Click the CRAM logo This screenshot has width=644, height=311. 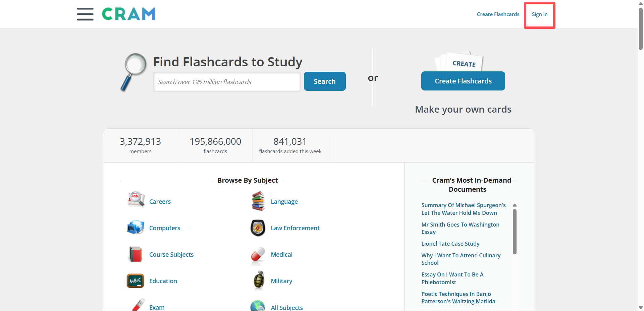click(129, 14)
